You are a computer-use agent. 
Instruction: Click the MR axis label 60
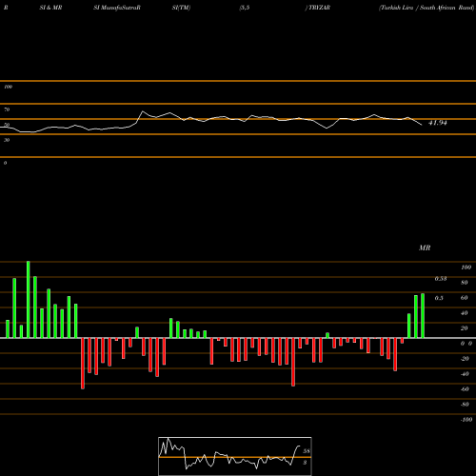[x=465, y=298]
